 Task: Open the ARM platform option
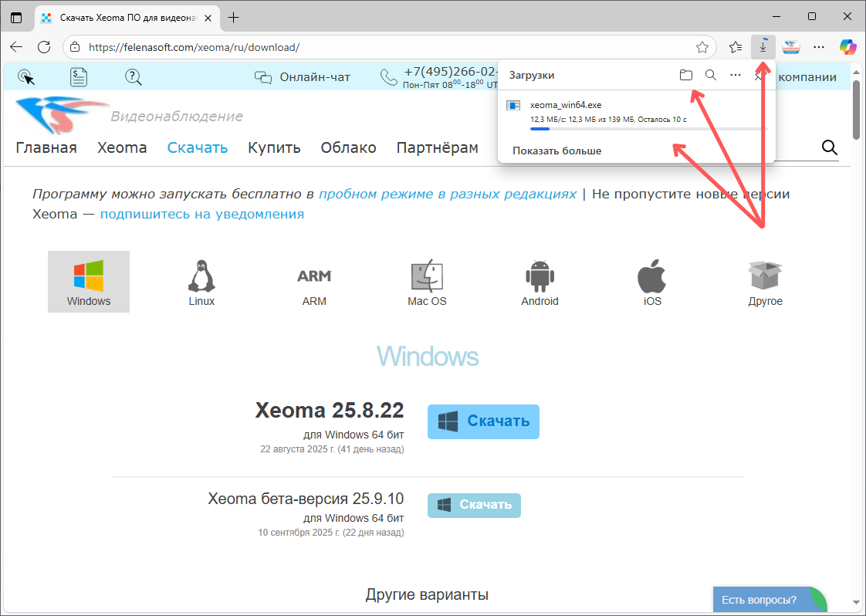pyautogui.click(x=314, y=276)
